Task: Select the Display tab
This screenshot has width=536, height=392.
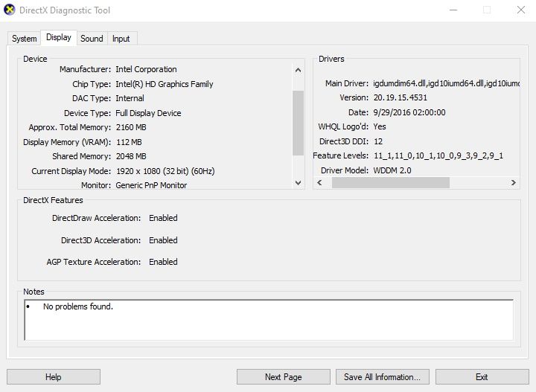Action: click(x=59, y=37)
